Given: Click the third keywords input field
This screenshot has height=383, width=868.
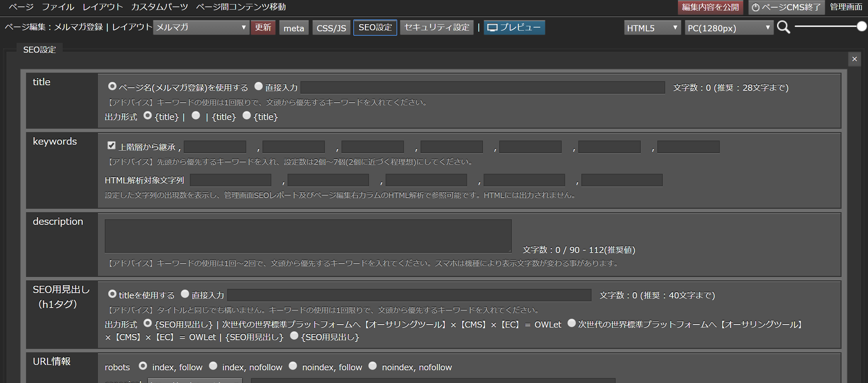Looking at the screenshot, I should click(x=373, y=147).
